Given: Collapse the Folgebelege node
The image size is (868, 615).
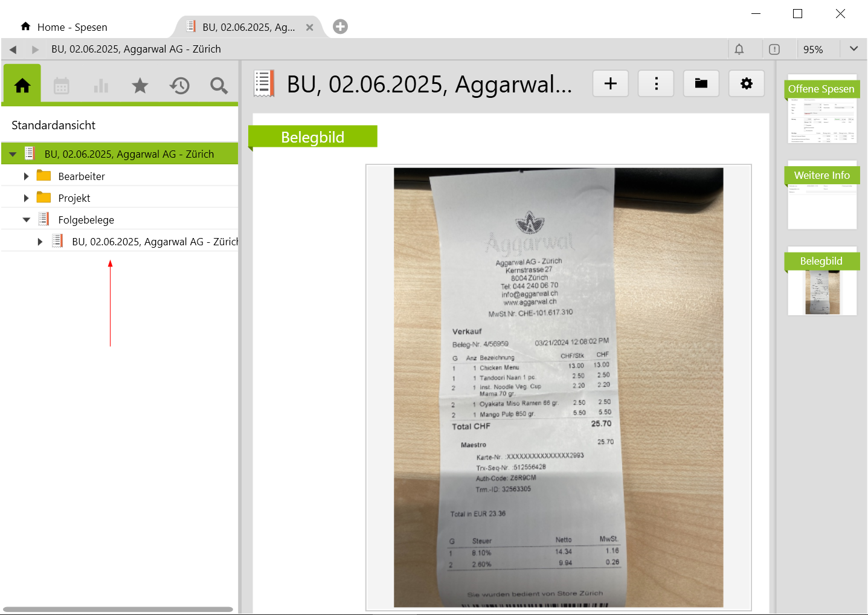Looking at the screenshot, I should tap(26, 220).
